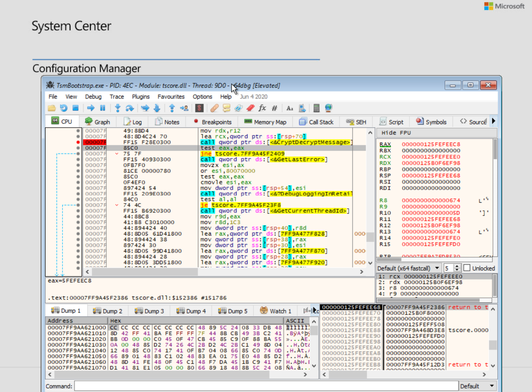Switch to the Call Stack tab
The height and width of the screenshot is (392, 532).
point(316,122)
